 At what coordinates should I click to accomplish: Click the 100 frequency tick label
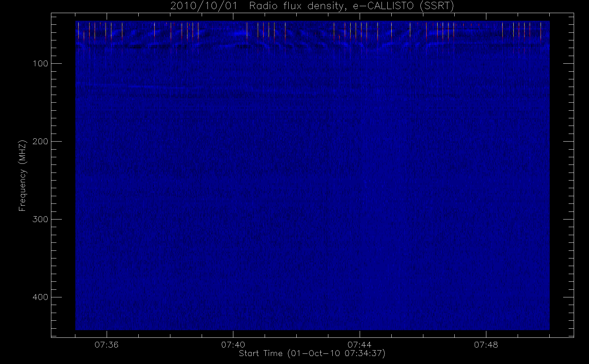(40, 64)
